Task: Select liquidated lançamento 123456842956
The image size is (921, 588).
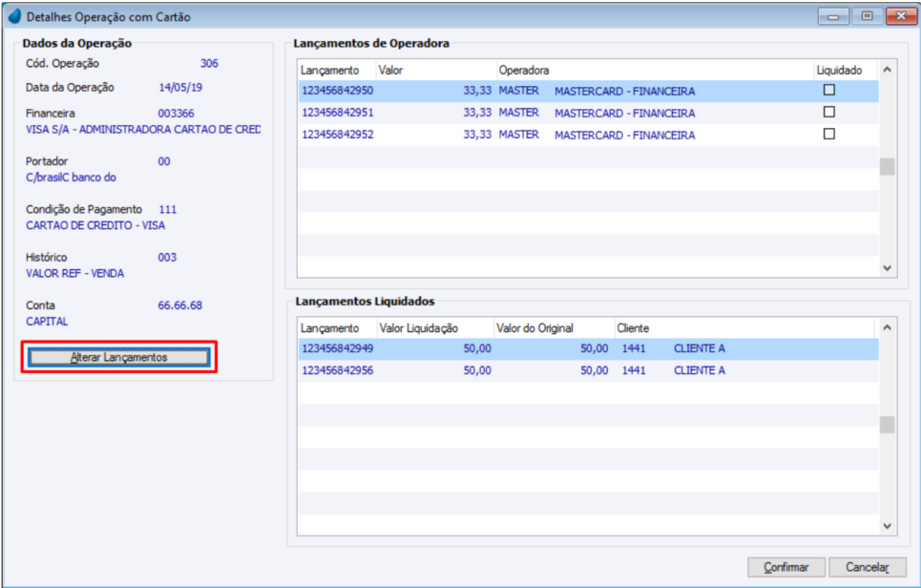Action: pyautogui.click(x=588, y=370)
